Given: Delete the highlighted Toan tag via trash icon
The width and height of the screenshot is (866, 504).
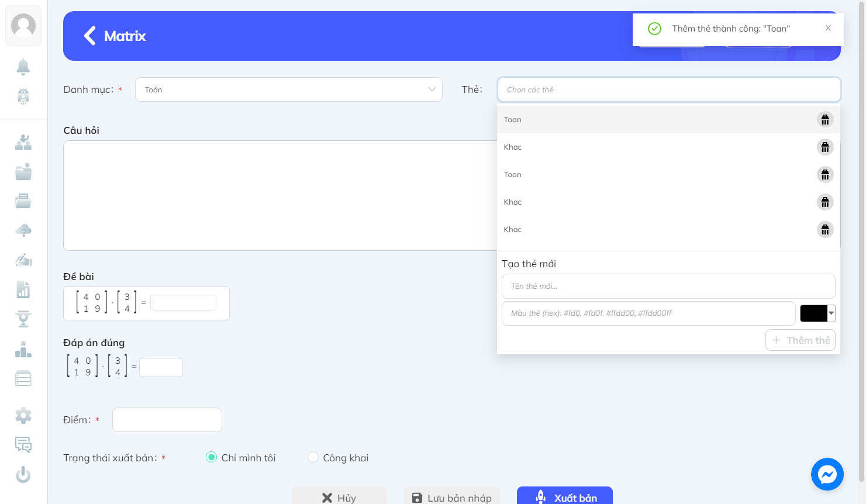Looking at the screenshot, I should point(825,120).
